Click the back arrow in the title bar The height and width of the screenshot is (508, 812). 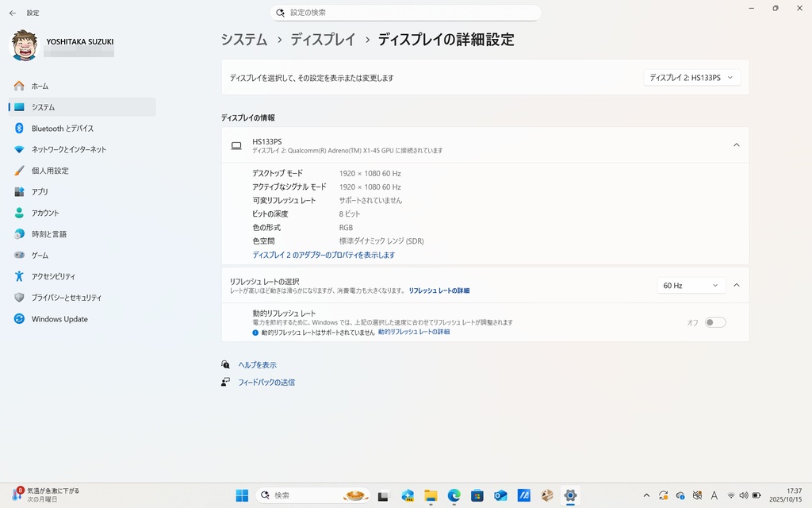[12, 13]
